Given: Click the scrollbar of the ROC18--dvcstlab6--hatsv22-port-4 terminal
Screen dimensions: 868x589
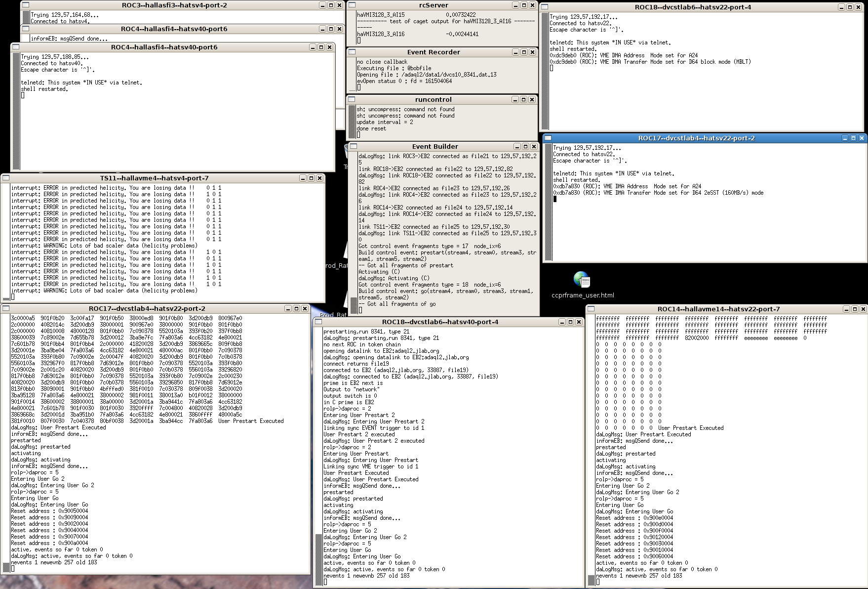Looking at the screenshot, I should (545, 72).
